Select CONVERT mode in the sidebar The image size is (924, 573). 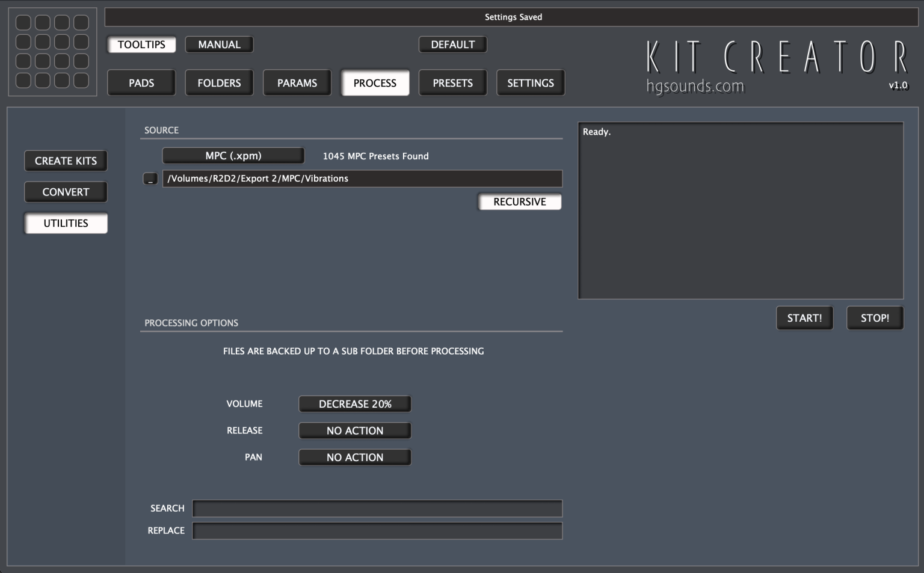(x=66, y=192)
